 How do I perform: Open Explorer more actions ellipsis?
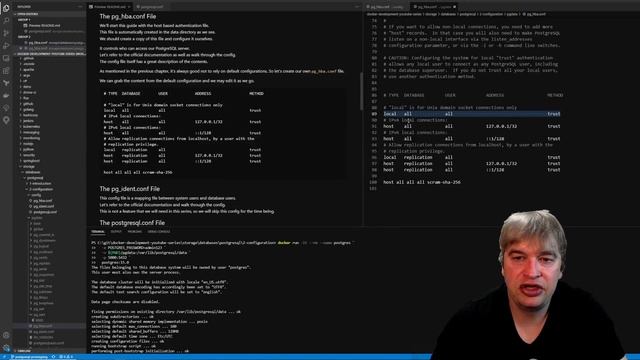(80, 7)
